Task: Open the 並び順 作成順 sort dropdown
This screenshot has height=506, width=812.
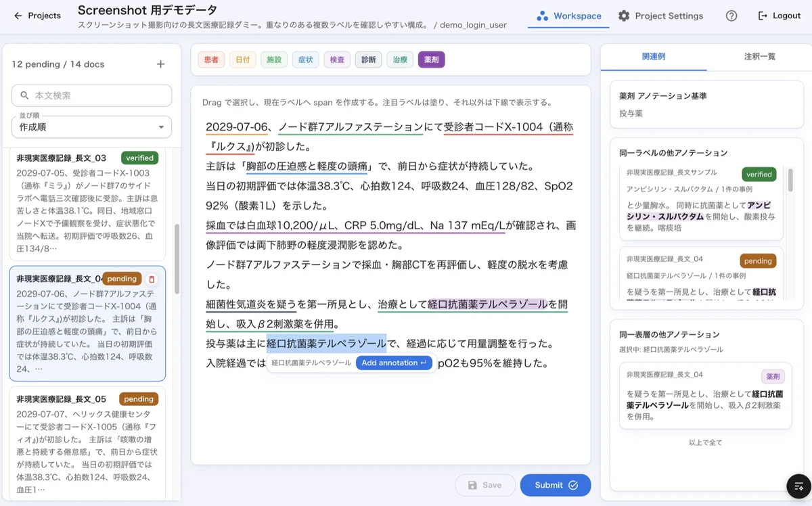Action: tap(91, 127)
